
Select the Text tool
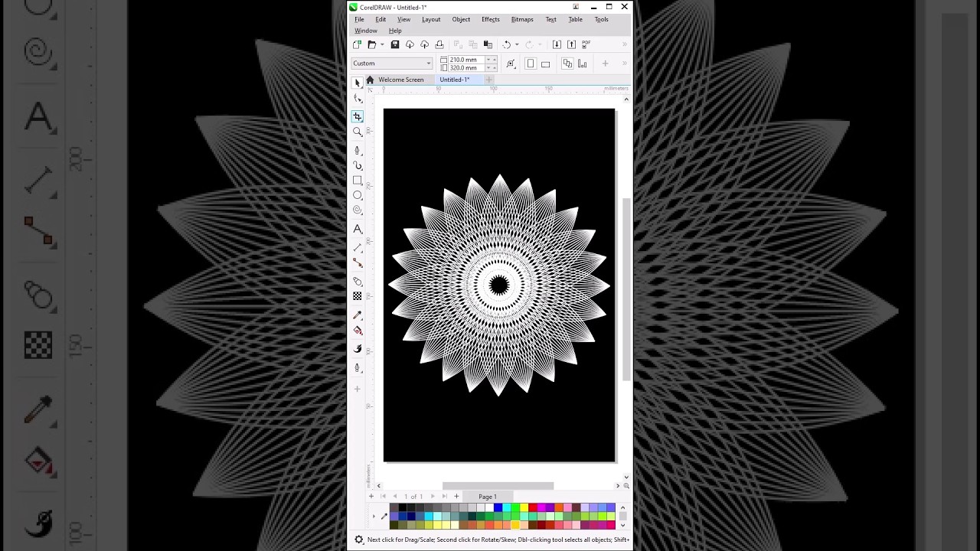(357, 230)
